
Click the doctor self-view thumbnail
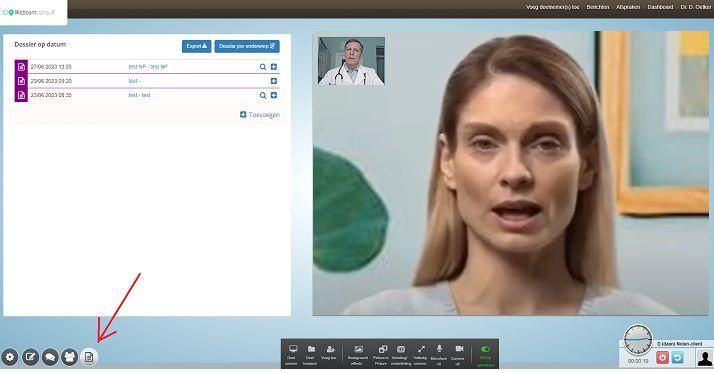coord(351,61)
